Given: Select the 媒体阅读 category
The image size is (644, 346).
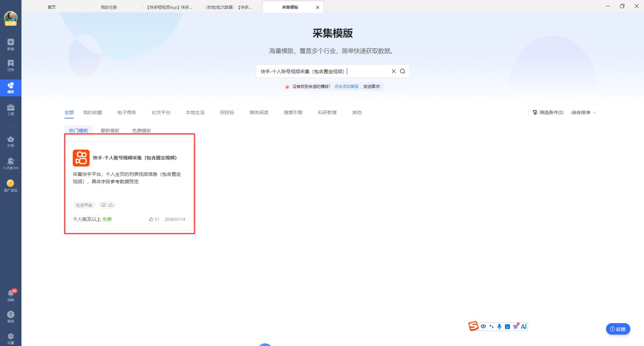Looking at the screenshot, I should pyautogui.click(x=259, y=112).
